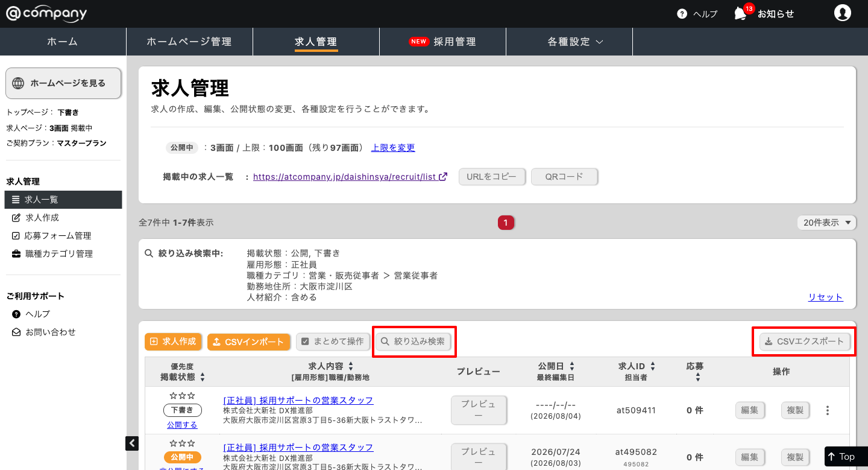Open draft job title 採用サポートの営業スタッフ

point(298,401)
